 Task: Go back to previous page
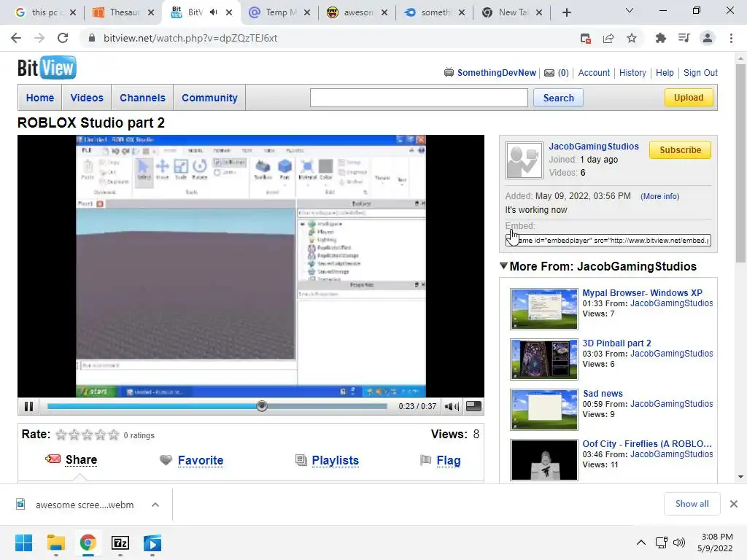[x=16, y=38]
